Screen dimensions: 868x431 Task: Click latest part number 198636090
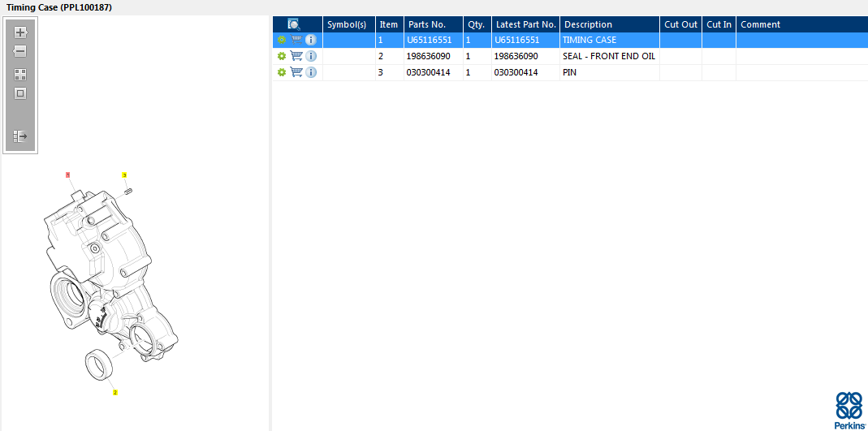516,57
